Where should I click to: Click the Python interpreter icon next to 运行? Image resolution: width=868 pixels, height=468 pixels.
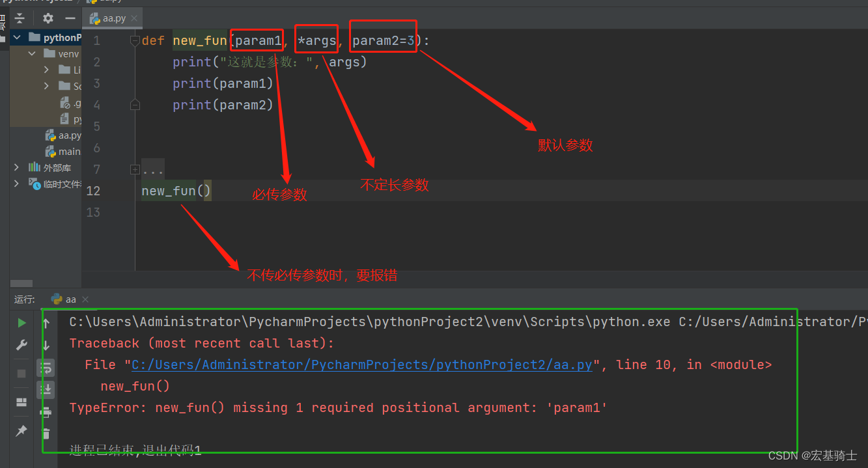pyautogui.click(x=55, y=299)
